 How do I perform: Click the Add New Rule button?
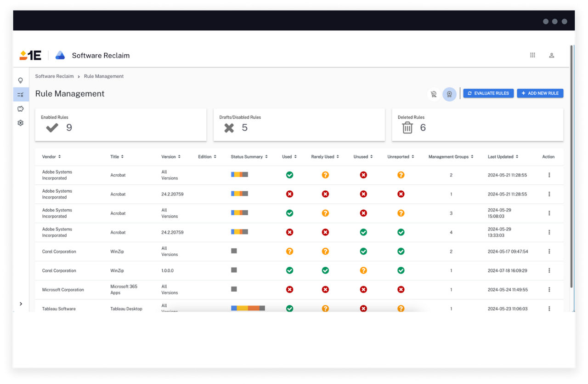[540, 93]
